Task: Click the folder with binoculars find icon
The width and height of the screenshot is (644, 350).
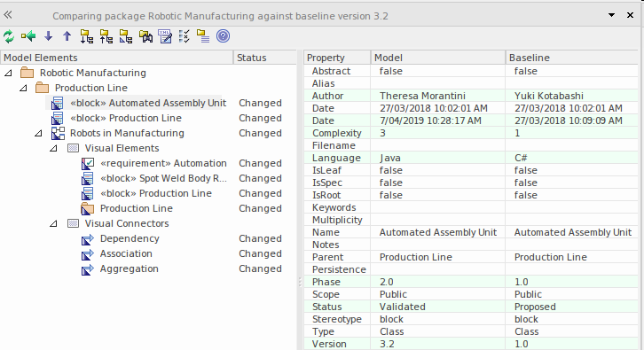Action: 145,36
